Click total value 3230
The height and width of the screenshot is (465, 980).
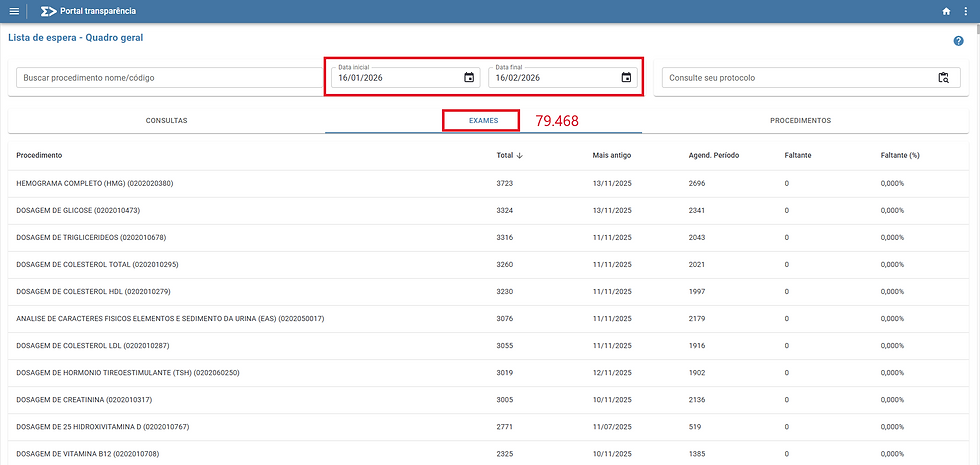click(x=504, y=292)
